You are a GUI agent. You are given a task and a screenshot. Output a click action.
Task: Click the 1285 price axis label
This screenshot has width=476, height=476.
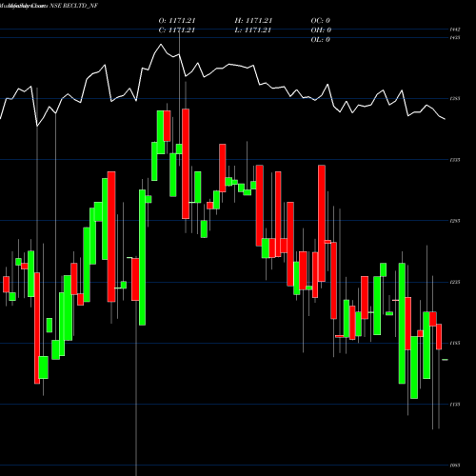click(455, 221)
